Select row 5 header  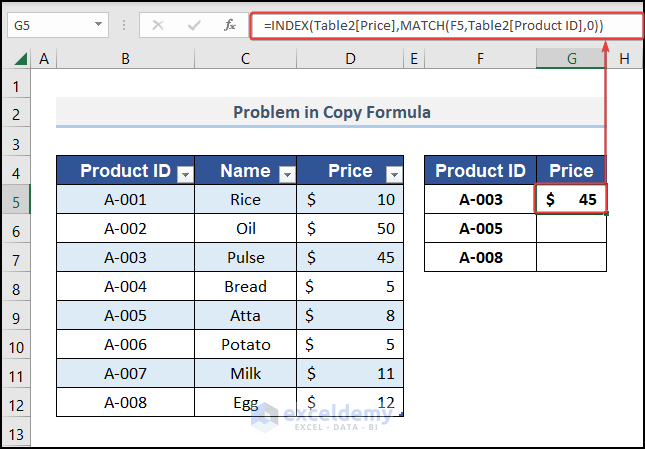tap(16, 199)
